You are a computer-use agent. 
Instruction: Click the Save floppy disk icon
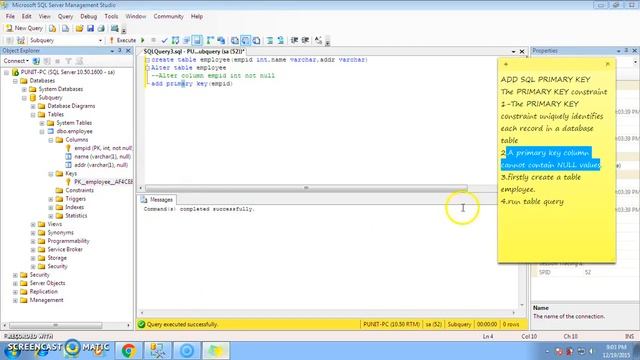pos(90,28)
